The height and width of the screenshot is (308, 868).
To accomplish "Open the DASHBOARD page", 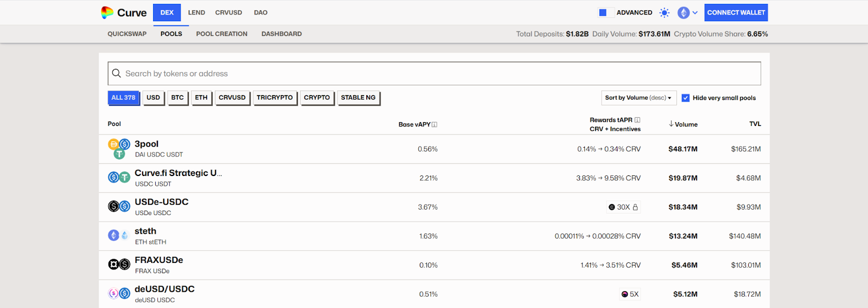I will (282, 34).
